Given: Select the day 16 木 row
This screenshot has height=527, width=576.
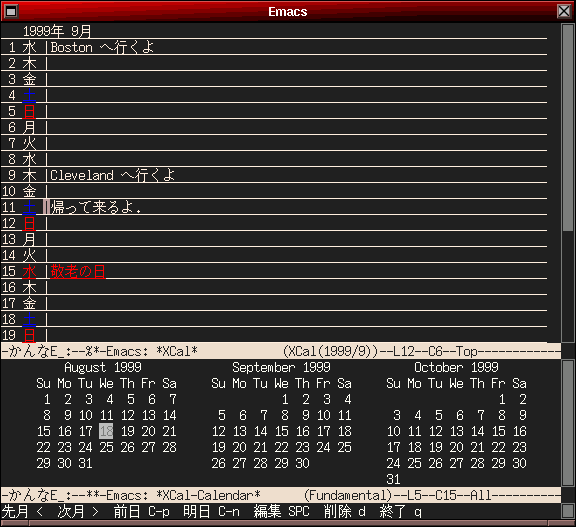Looking at the screenshot, I should pyautogui.click(x=274, y=287).
